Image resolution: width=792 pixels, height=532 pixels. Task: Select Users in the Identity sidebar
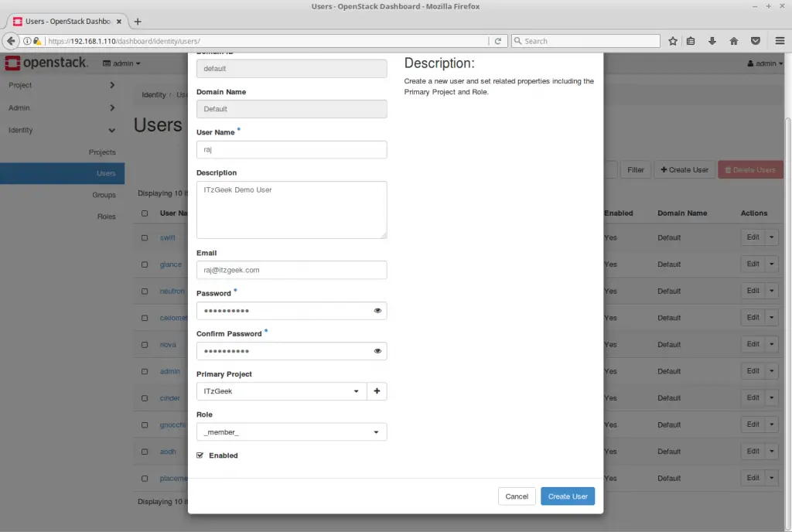point(62,173)
